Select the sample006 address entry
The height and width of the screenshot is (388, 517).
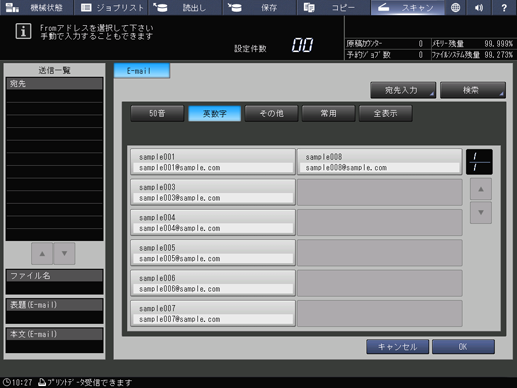pos(213,283)
